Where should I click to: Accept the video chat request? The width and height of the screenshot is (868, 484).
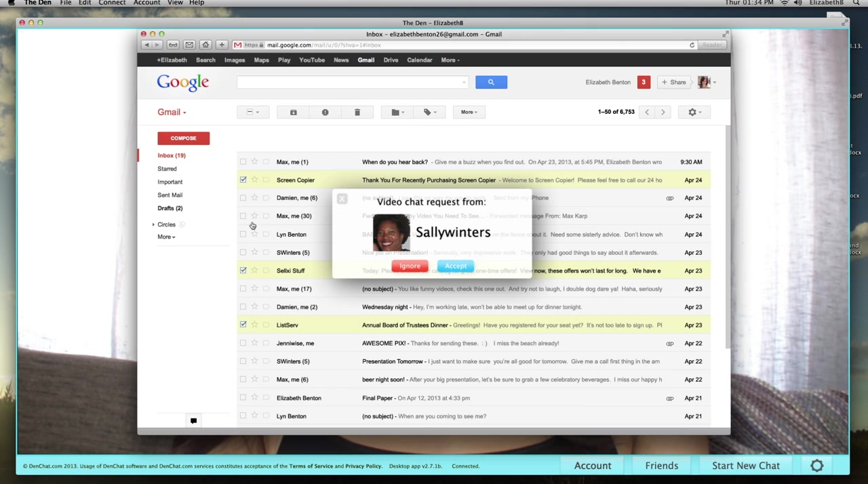click(456, 266)
